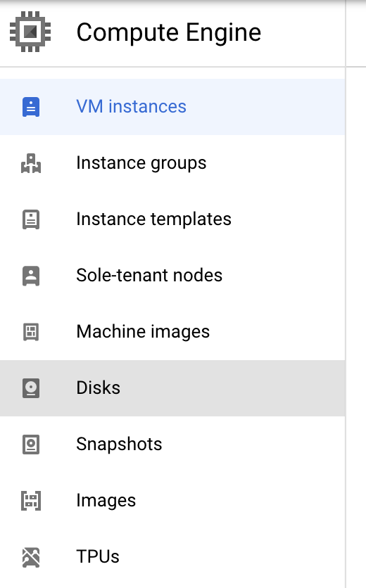Click the Snapshots icon
366x588 pixels.
point(31,445)
